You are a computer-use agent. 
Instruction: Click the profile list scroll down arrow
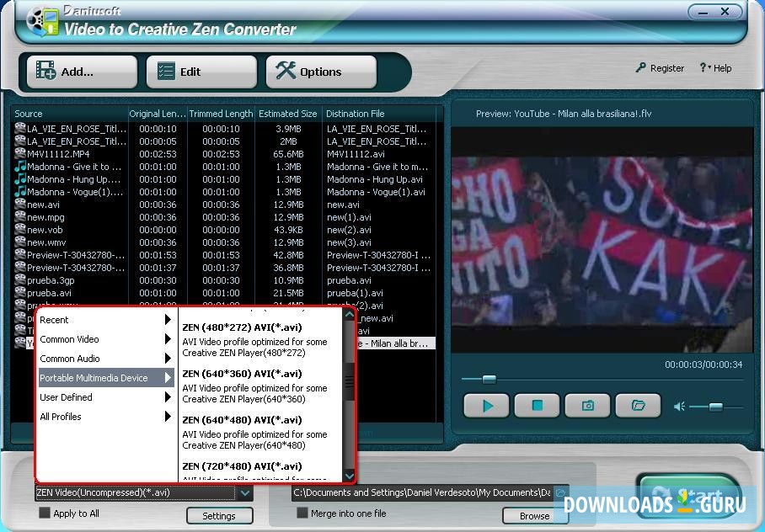350,475
